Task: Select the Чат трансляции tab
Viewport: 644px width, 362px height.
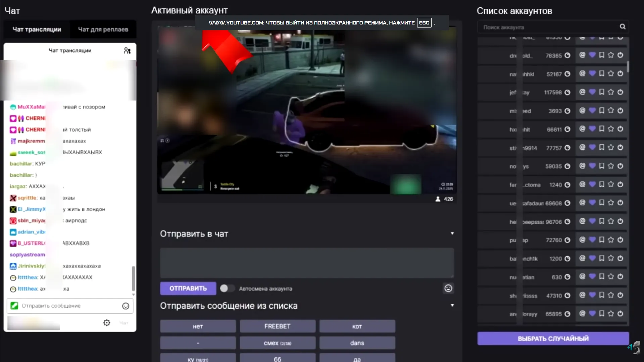Action: pos(37,30)
